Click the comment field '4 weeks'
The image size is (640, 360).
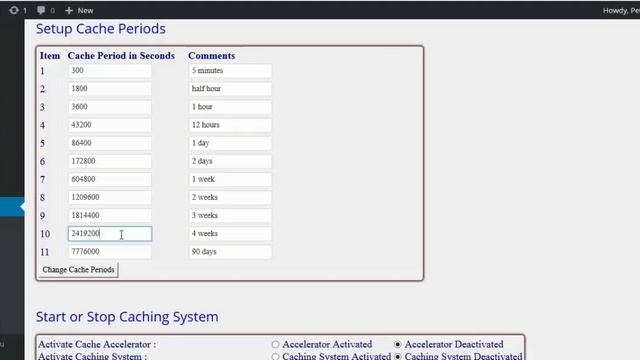click(230, 233)
